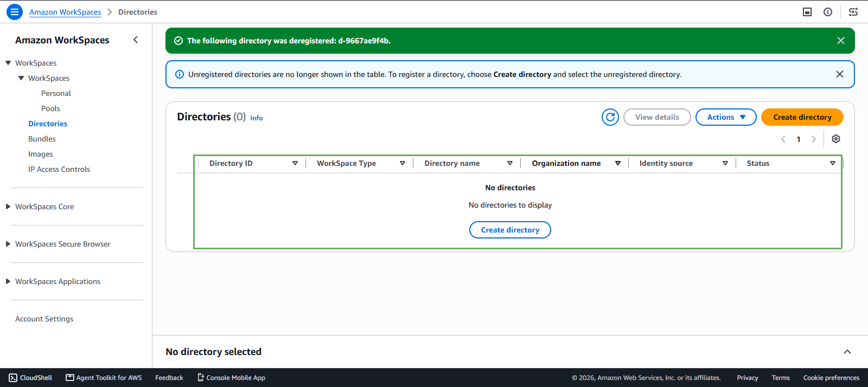Viewport: 868px width, 387px height.
Task: Open the Actions dropdown menu
Action: pos(726,117)
